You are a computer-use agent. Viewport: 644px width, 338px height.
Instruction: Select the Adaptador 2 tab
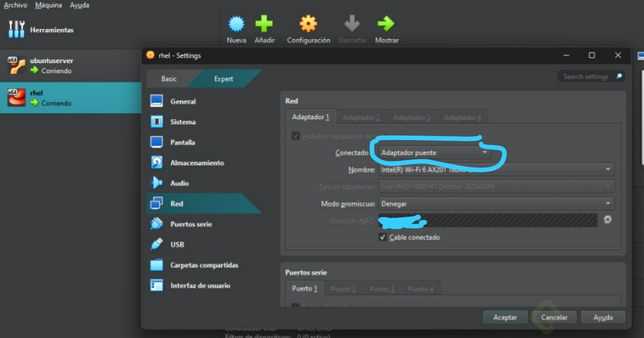361,117
